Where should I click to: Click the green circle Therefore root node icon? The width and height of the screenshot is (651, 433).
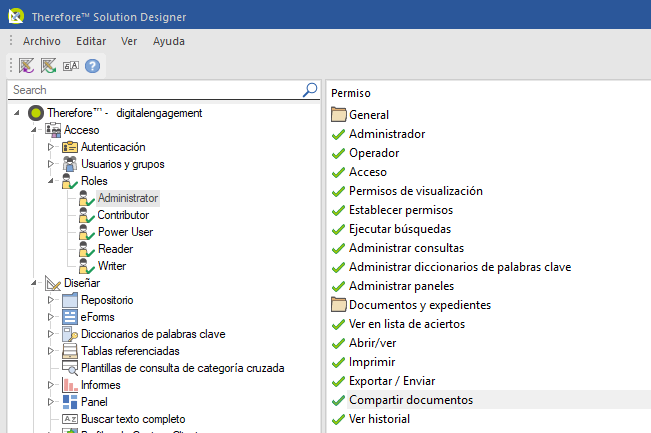(36, 113)
